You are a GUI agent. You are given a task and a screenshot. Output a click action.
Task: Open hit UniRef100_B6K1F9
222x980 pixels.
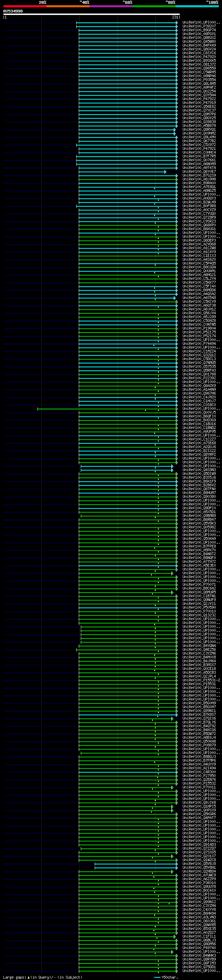tap(199, 481)
